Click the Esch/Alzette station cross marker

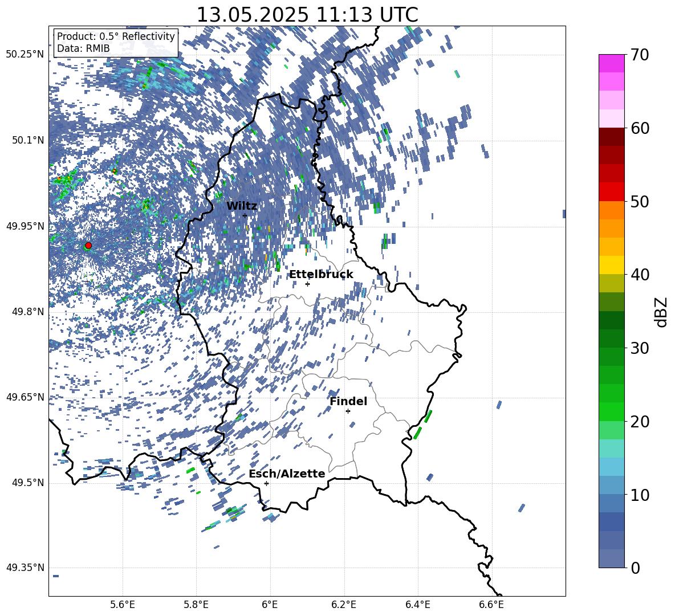point(266,483)
